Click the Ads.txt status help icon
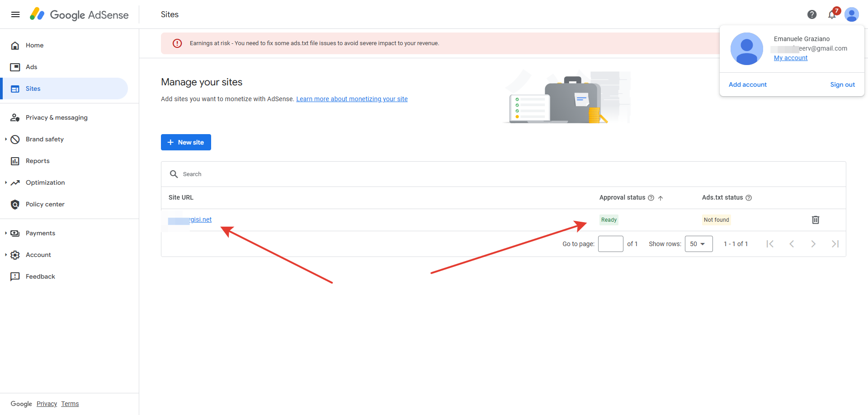 749,198
